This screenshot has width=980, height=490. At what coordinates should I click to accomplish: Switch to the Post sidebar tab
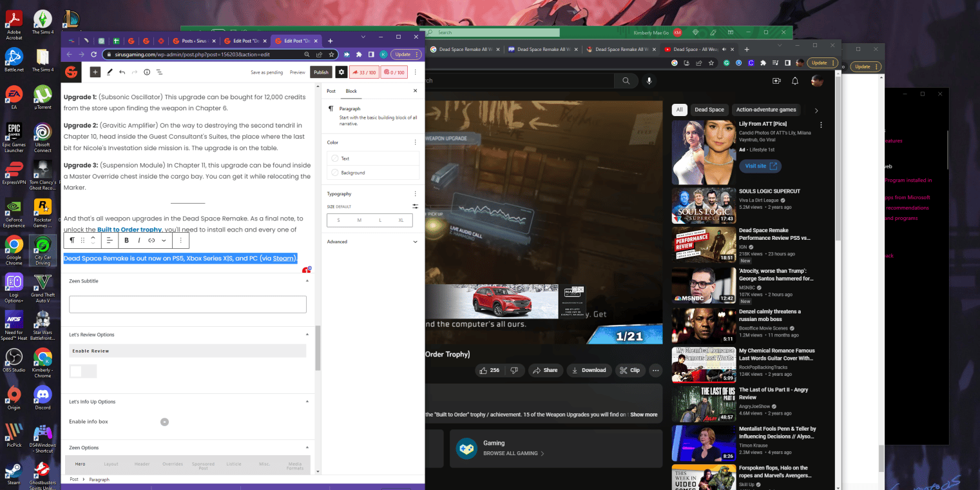pos(331,91)
